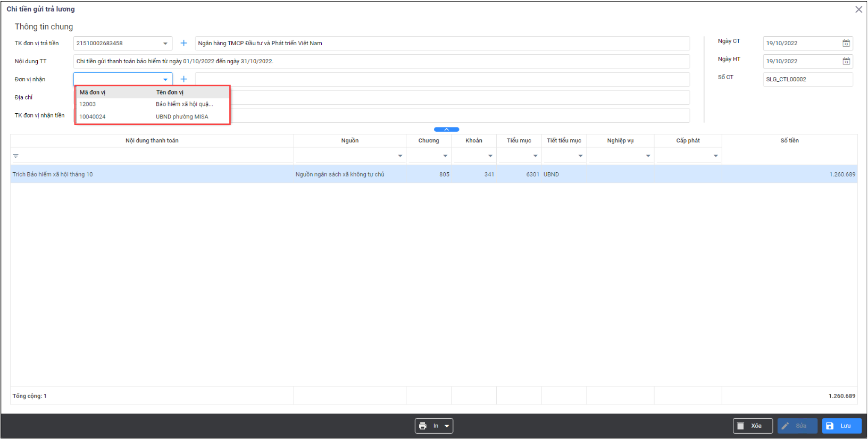Collapse the Thông tin chung section handle
The height and width of the screenshot is (439, 868).
coord(446,129)
